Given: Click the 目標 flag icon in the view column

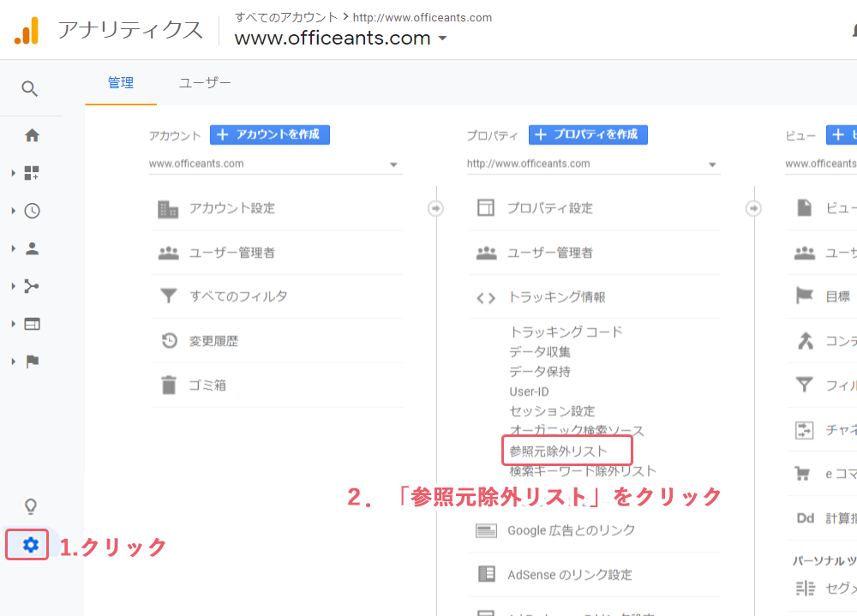Looking at the screenshot, I should click(x=805, y=296).
